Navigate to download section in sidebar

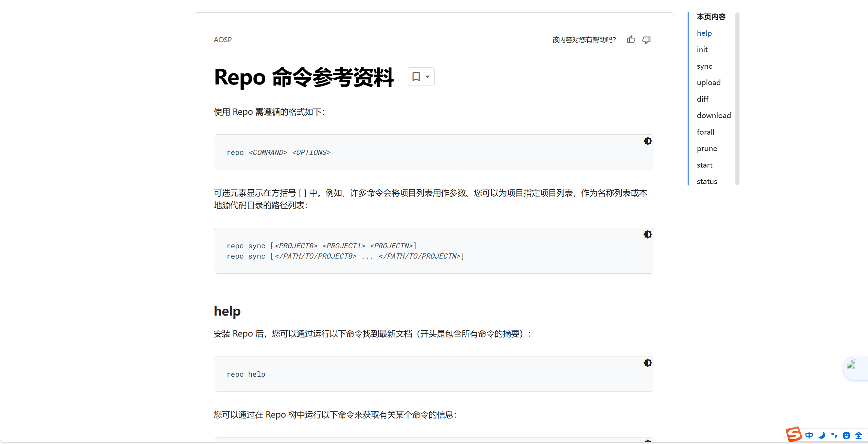click(713, 116)
